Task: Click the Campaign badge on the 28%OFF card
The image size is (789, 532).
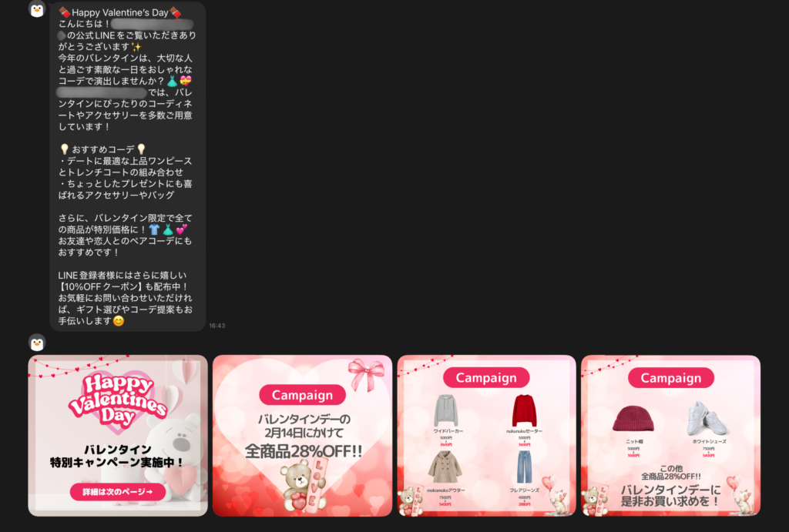Action: tap(302, 395)
